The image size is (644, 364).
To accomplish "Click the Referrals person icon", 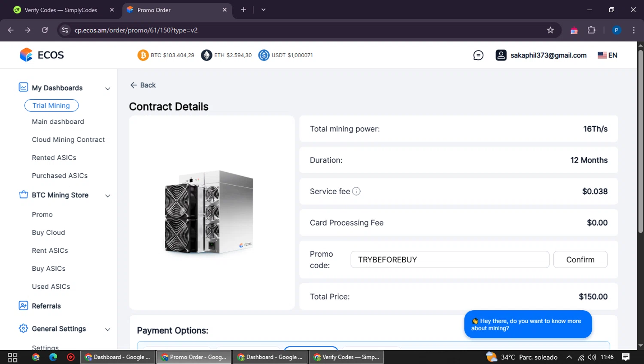I will 23,306.
